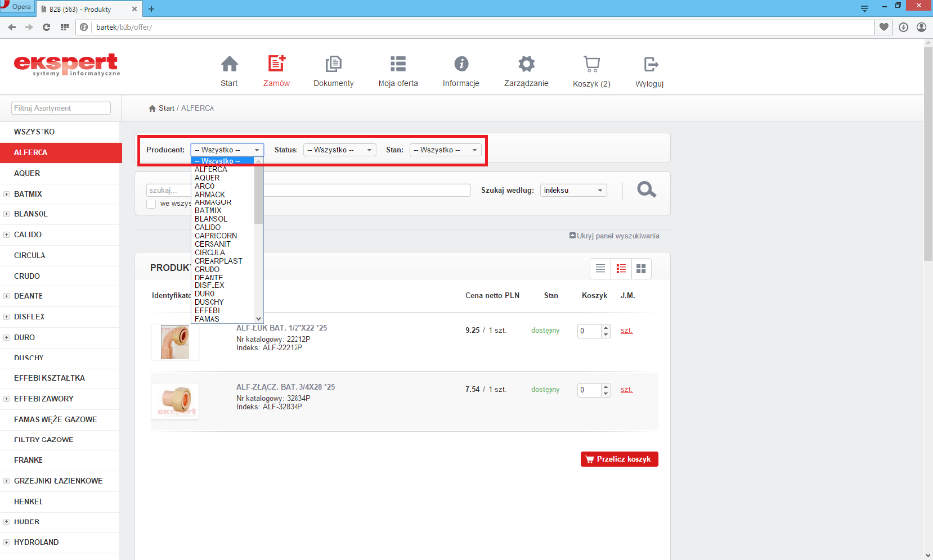Screen dimensions: 933x560
Task: Click browser forward arrow
Action: (x=29, y=27)
